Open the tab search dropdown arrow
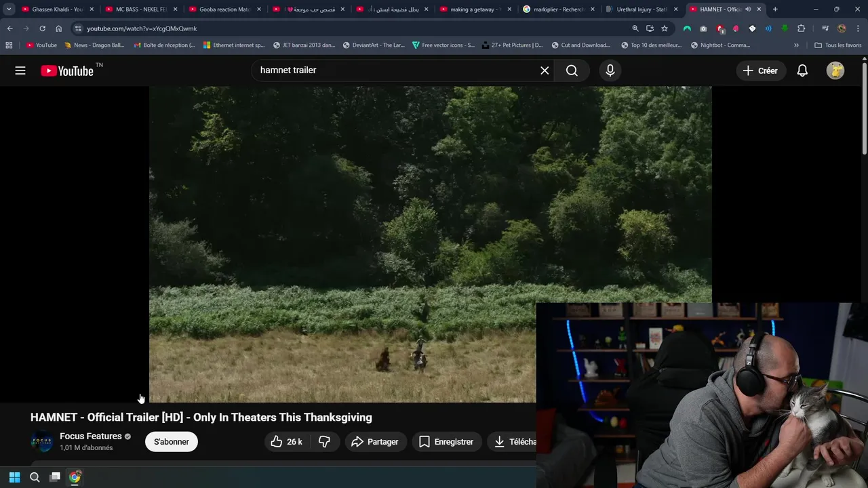868x488 pixels. [9, 9]
